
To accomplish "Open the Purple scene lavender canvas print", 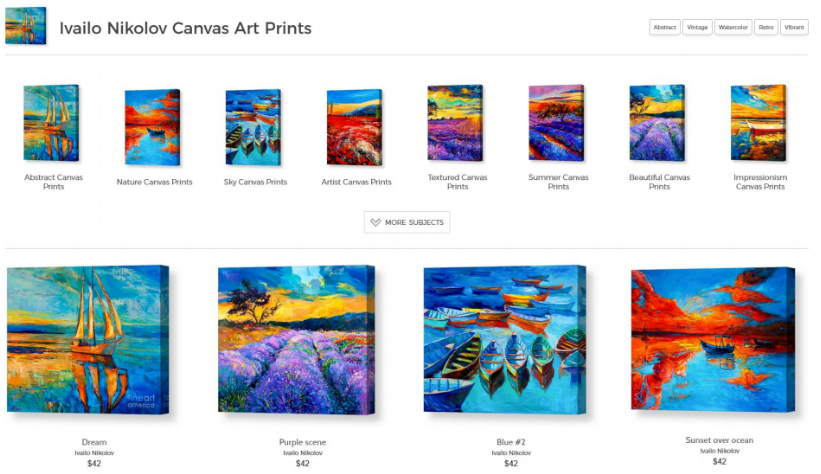I will tap(296, 340).
